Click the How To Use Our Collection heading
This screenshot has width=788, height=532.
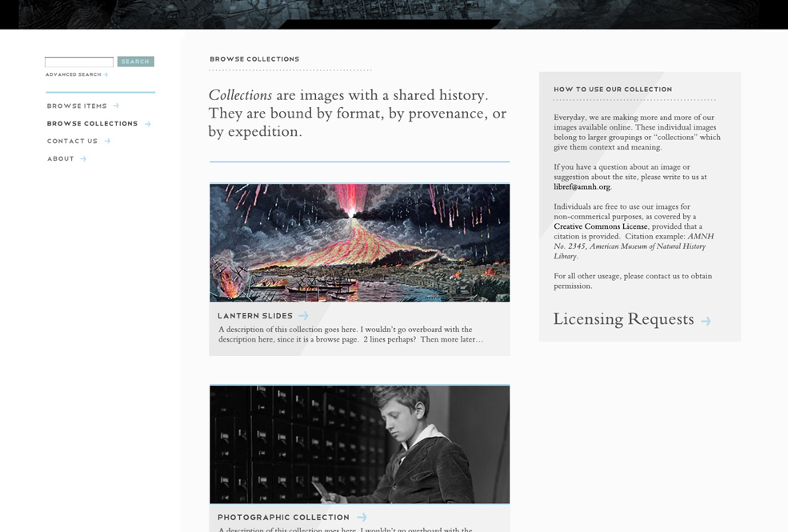coord(613,90)
